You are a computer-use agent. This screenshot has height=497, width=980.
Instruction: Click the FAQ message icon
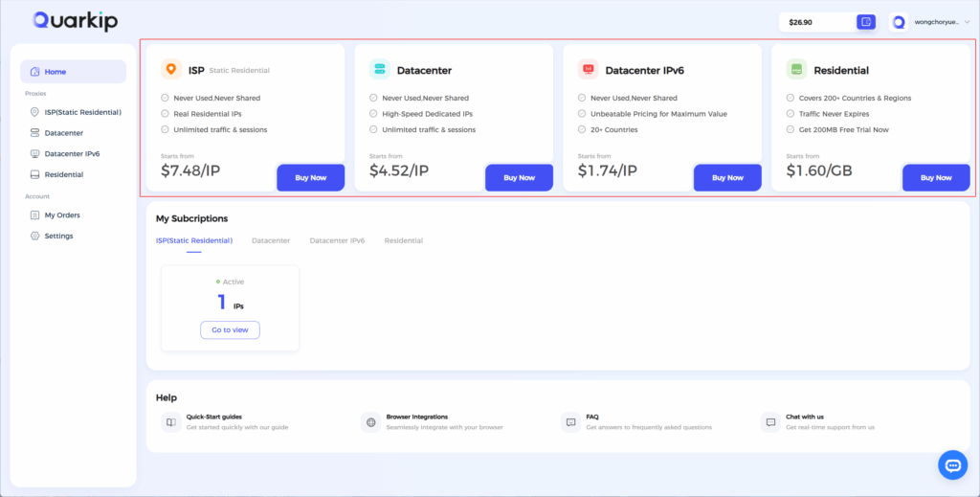(570, 422)
